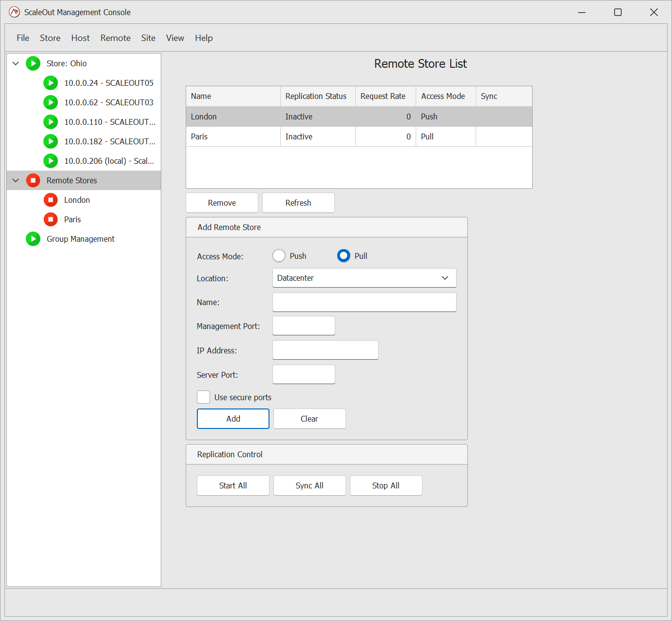Select the Paris row in Remote Store List
This screenshot has width=672, height=621.
click(359, 136)
